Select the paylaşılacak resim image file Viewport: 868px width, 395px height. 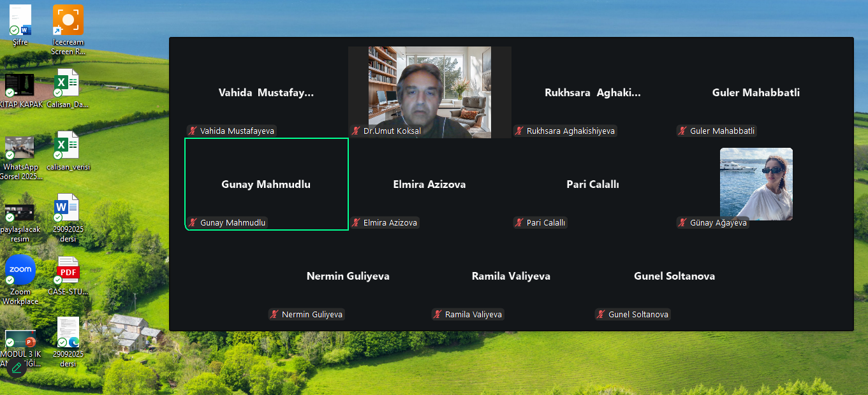click(20, 223)
